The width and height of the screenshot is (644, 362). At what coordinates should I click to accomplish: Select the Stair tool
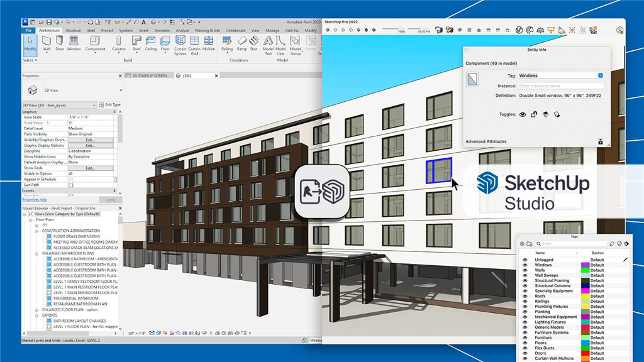pyautogui.click(x=254, y=43)
